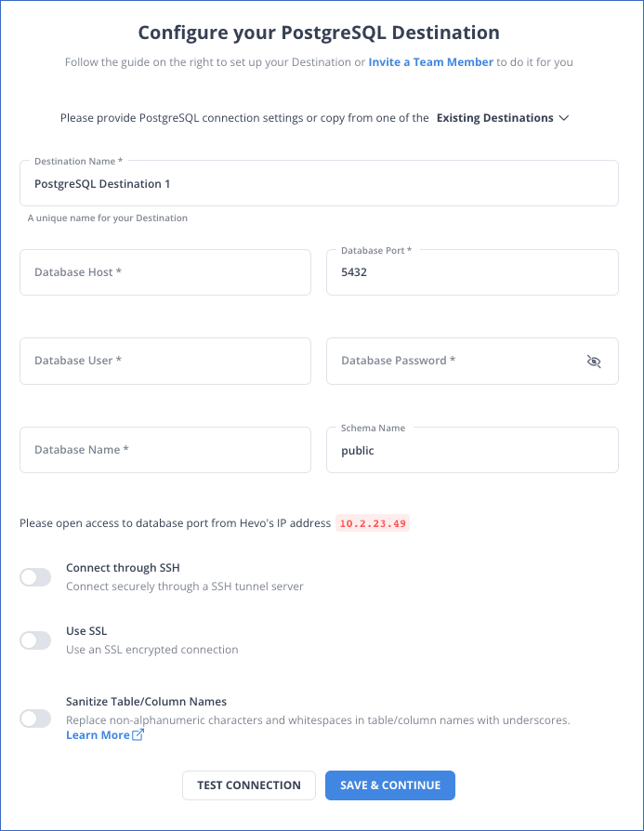Open the Existing Destinations dropdown label
The width and height of the screenshot is (644, 831).
point(495,118)
